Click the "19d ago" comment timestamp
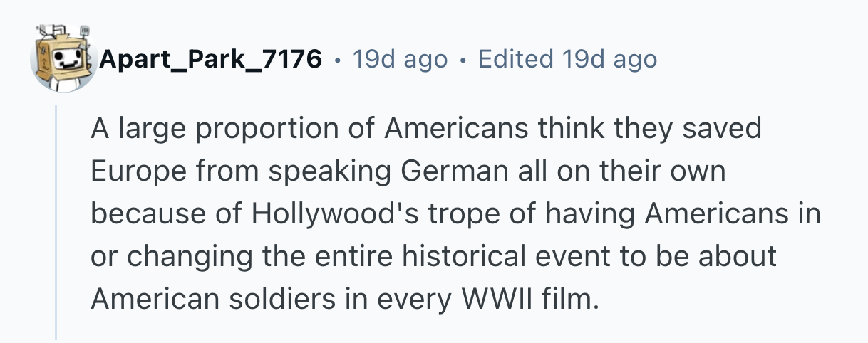This screenshot has height=343, width=868. tap(400, 59)
